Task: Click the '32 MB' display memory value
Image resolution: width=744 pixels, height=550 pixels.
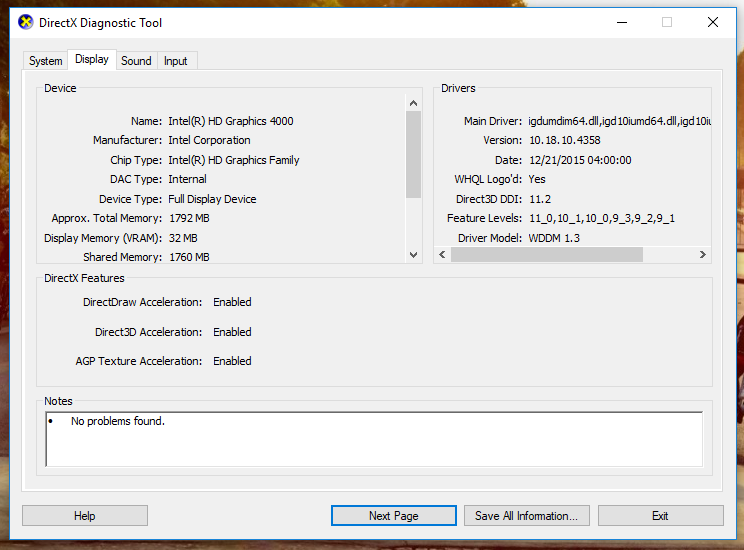Action: coord(183,238)
